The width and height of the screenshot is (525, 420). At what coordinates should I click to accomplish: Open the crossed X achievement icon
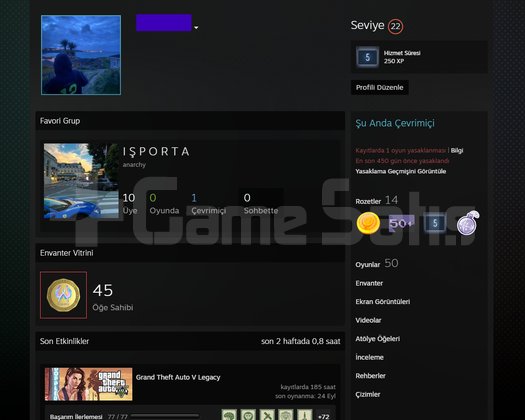(x=267, y=415)
